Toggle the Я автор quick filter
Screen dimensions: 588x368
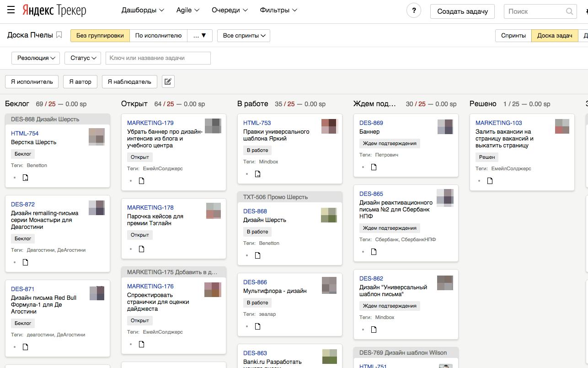pos(80,81)
